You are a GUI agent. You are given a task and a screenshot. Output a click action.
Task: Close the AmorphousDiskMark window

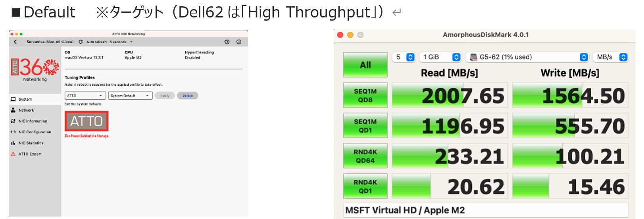coord(340,35)
